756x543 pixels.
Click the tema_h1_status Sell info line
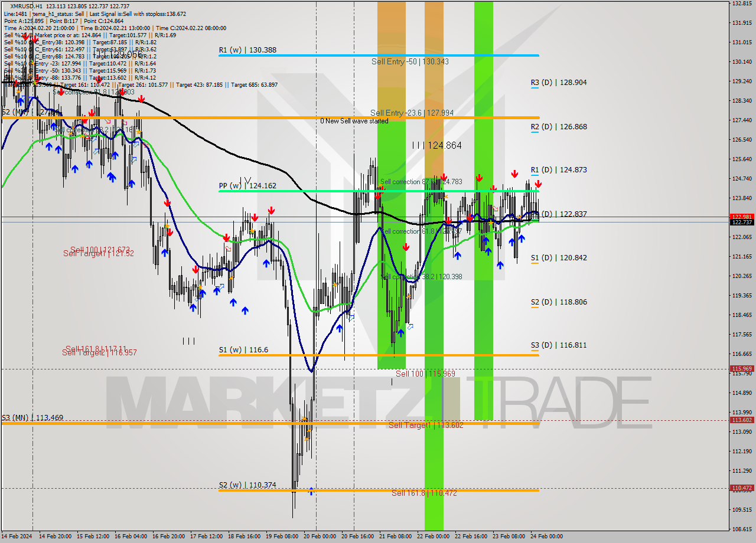pyautogui.click(x=95, y=14)
